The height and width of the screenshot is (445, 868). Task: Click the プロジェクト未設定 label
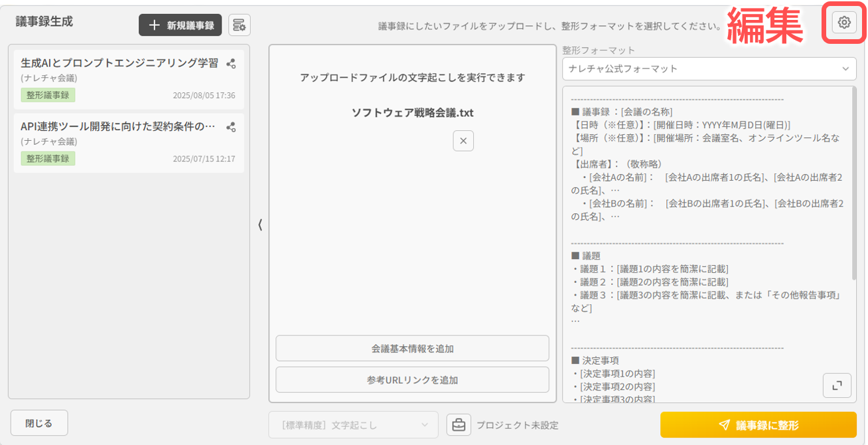coord(516,425)
